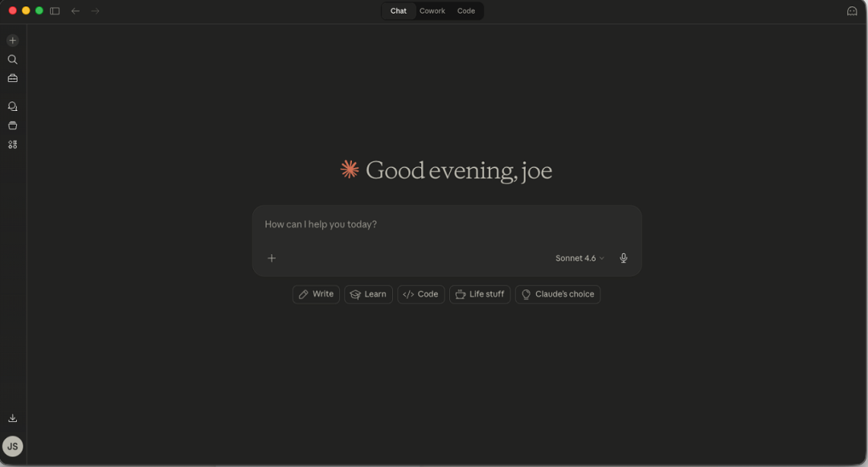
Task: Choose the Life stuff suggestion chip
Action: click(480, 294)
